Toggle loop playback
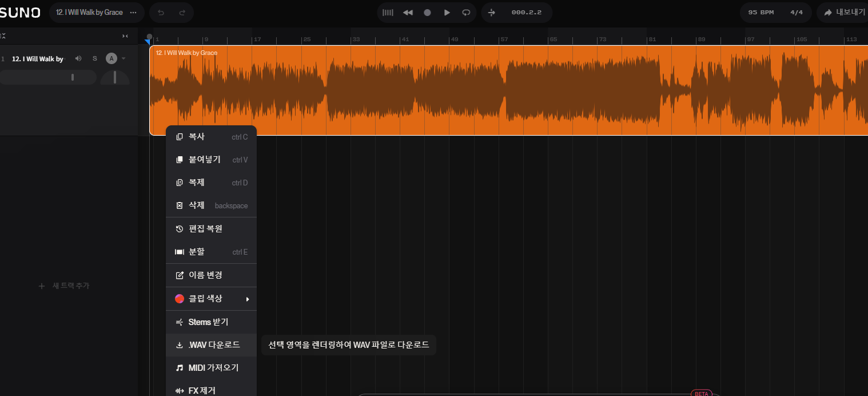The height and width of the screenshot is (396, 868). (x=466, y=12)
